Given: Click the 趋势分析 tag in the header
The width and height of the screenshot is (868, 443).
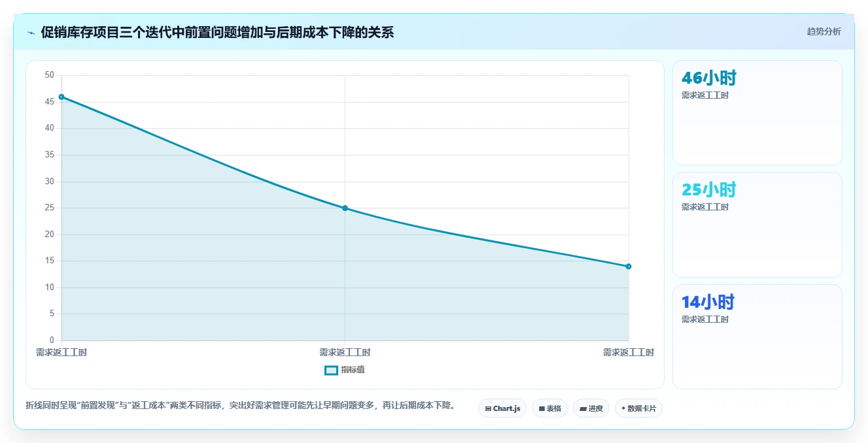Looking at the screenshot, I should pyautogui.click(x=824, y=32).
